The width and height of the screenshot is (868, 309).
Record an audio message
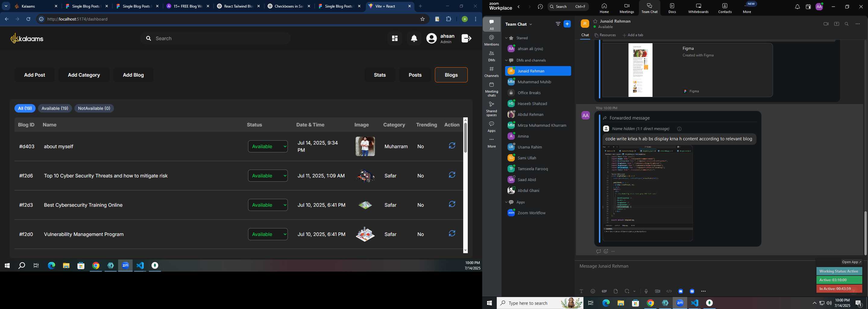tap(646, 291)
